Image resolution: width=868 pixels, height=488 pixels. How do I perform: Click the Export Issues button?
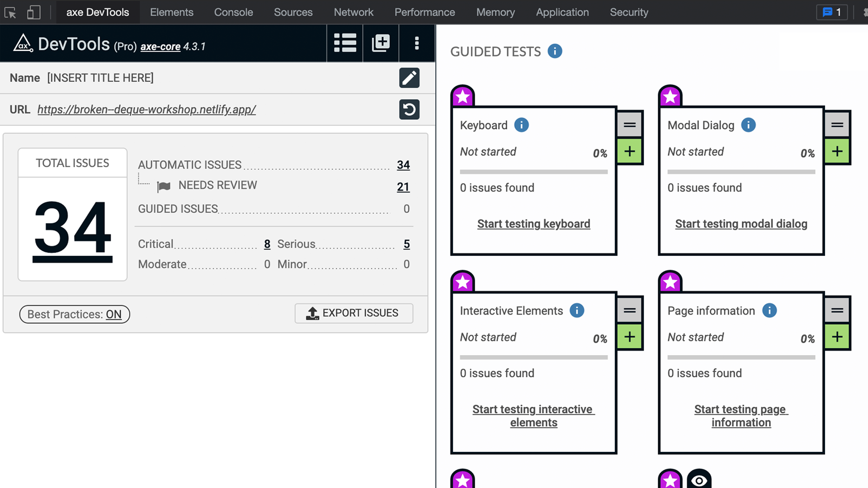pyautogui.click(x=354, y=313)
